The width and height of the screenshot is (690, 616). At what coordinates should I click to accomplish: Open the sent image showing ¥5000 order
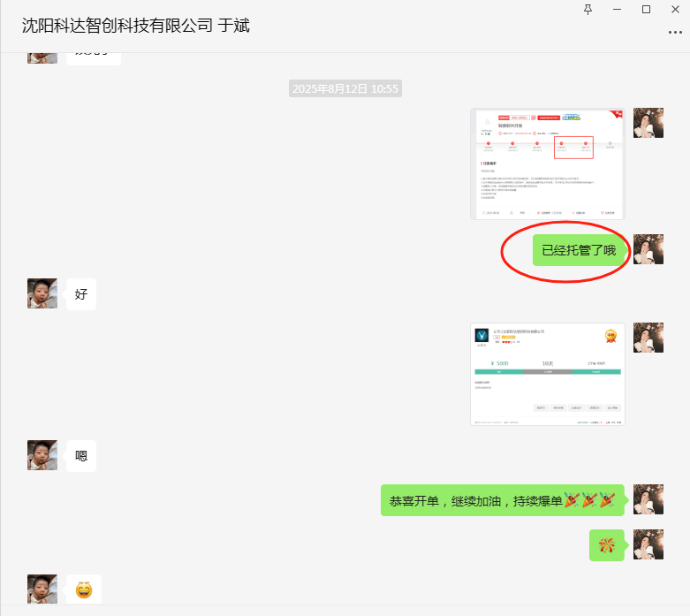pos(547,375)
